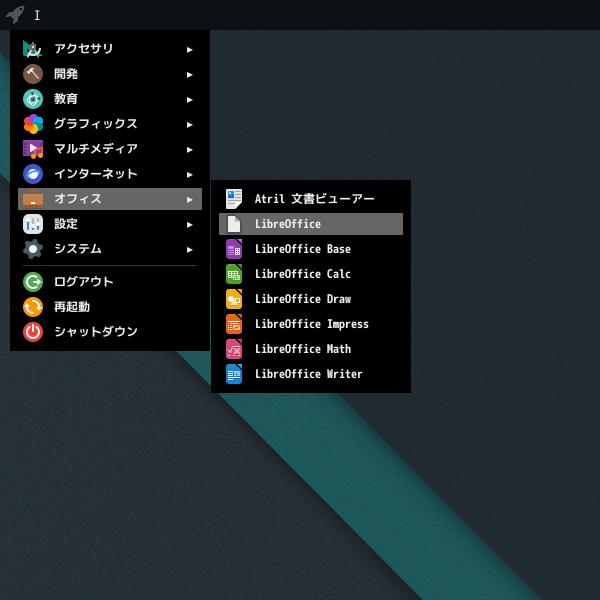Click the 開発 hammer icon
Screen dimensions: 600x600
(x=33, y=74)
